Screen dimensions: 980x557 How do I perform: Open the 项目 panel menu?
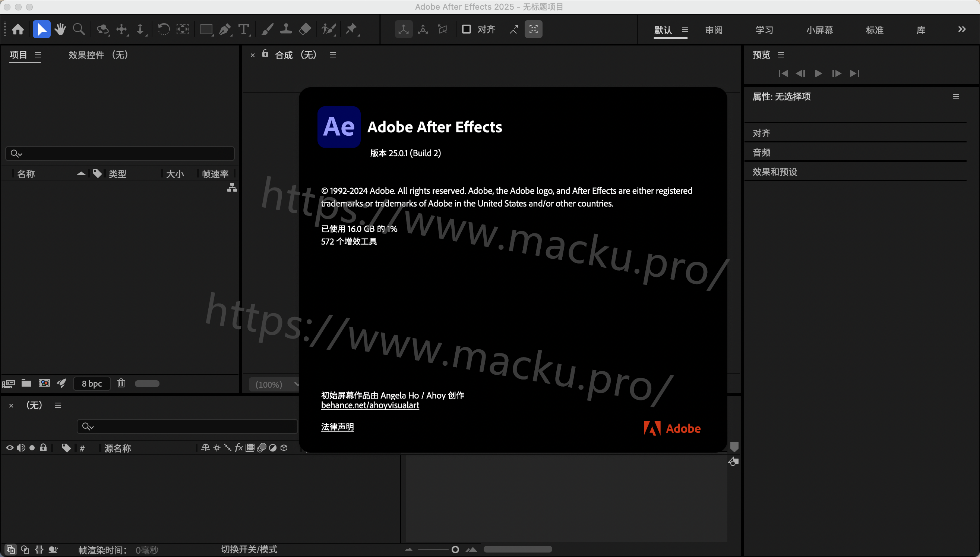tap(38, 55)
